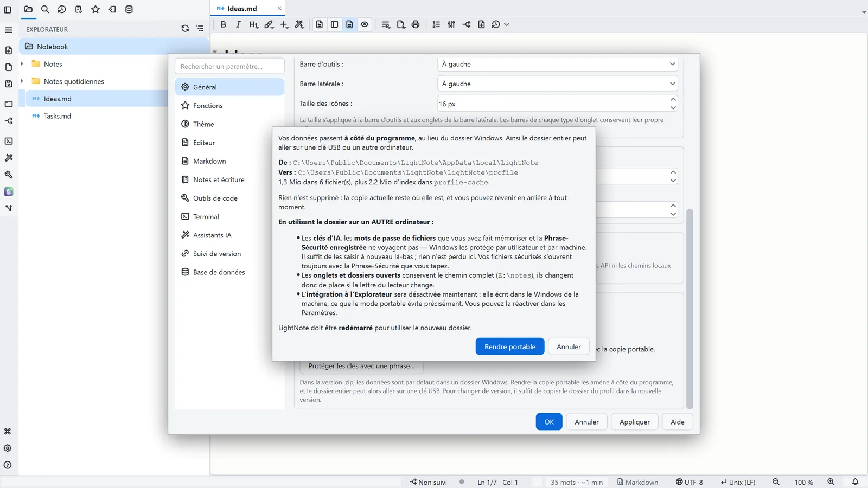Zoom in using the status bar magnifier
Screen dimensions: 868x488
(x=831, y=482)
